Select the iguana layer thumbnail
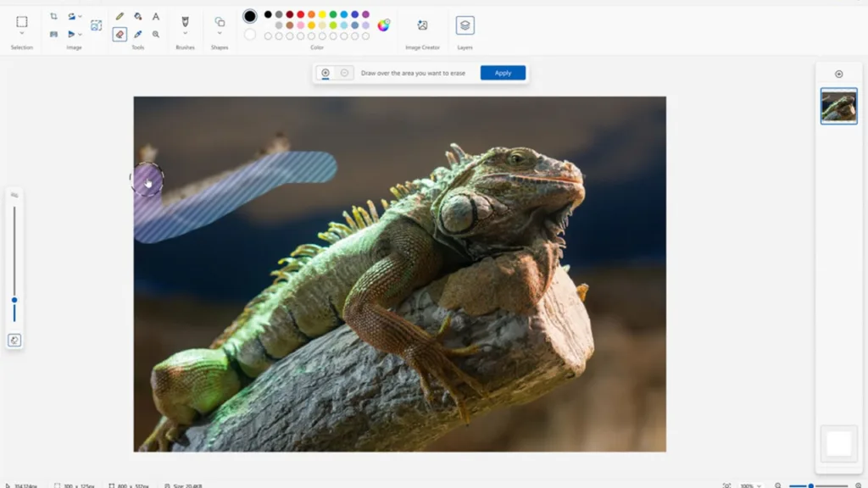 [838, 106]
